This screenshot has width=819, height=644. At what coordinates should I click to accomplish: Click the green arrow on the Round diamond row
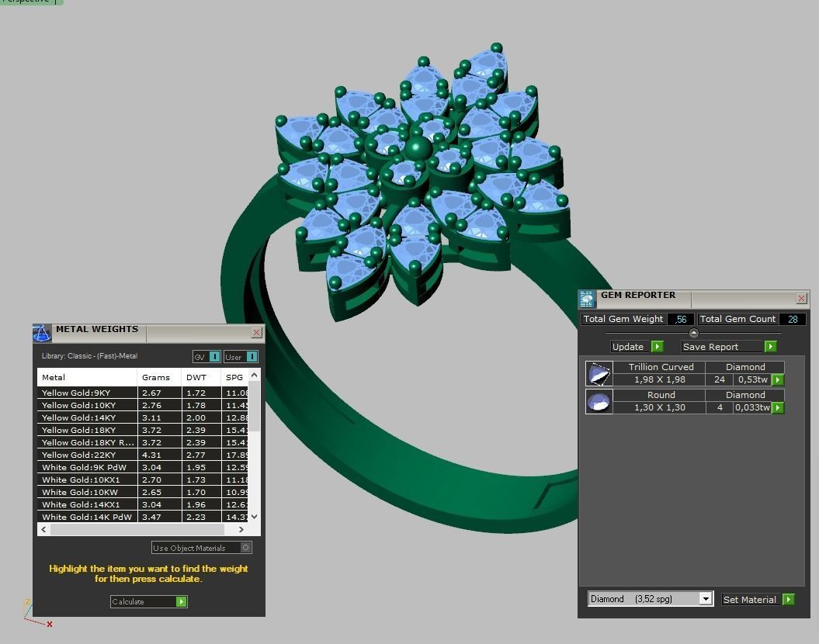click(778, 407)
